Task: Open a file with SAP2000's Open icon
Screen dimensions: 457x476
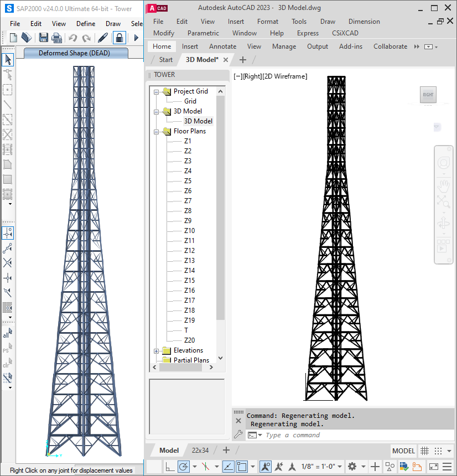Action: pos(27,38)
